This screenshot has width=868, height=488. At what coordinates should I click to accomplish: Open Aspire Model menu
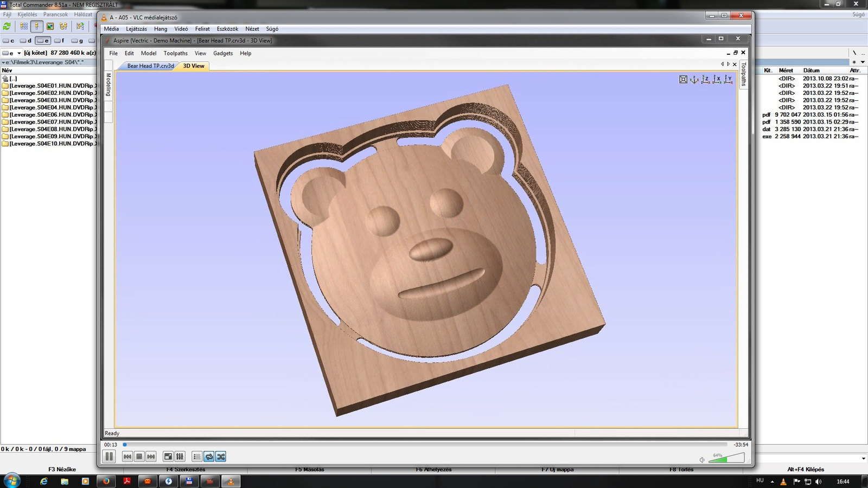tap(149, 53)
